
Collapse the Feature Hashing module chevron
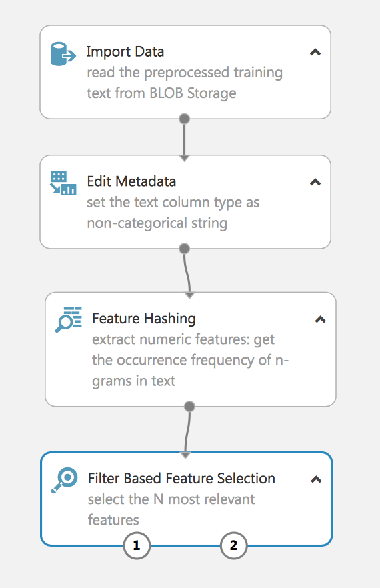[321, 319]
